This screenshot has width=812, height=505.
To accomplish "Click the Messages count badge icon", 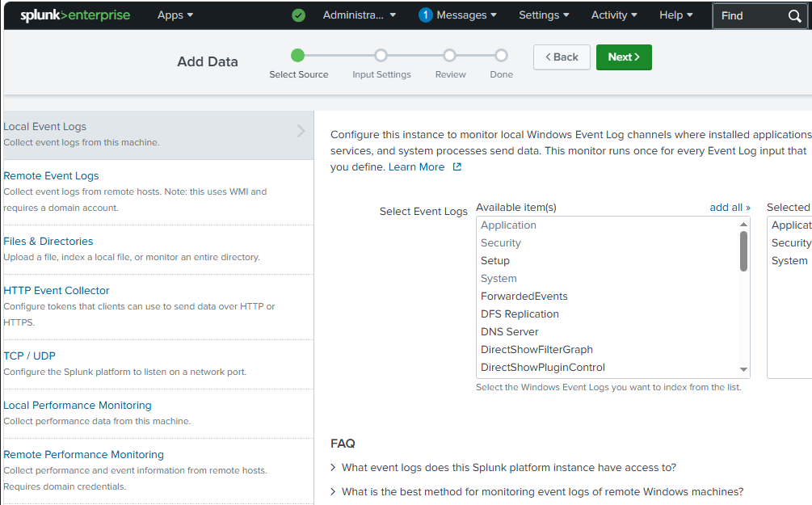I will pyautogui.click(x=425, y=15).
